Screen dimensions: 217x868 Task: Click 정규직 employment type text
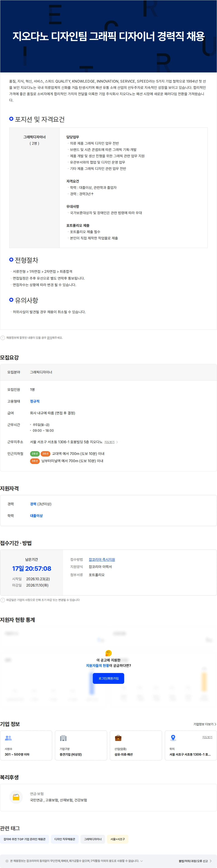[x=35, y=401]
